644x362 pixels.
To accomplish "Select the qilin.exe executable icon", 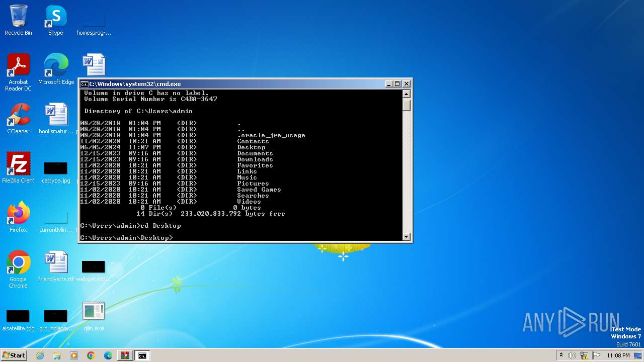I will (94, 316).
